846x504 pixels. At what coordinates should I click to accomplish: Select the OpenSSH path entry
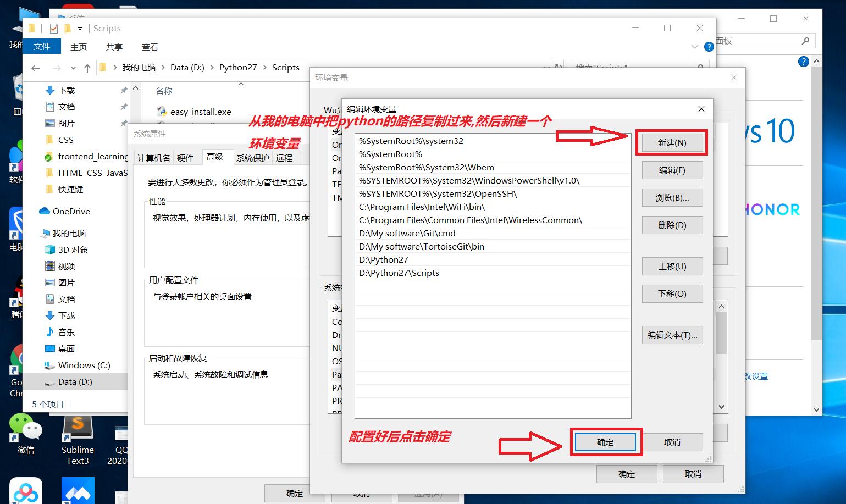[x=493, y=194]
